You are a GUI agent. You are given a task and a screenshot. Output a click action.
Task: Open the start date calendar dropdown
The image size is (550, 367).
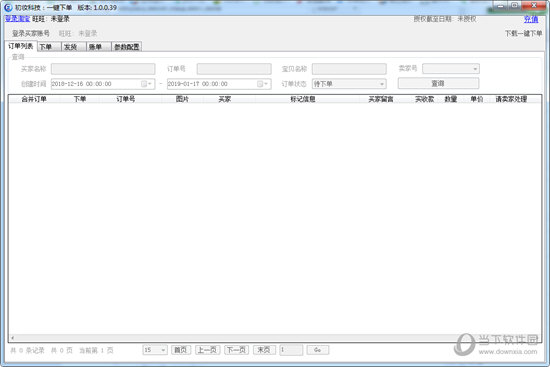pyautogui.click(x=147, y=84)
